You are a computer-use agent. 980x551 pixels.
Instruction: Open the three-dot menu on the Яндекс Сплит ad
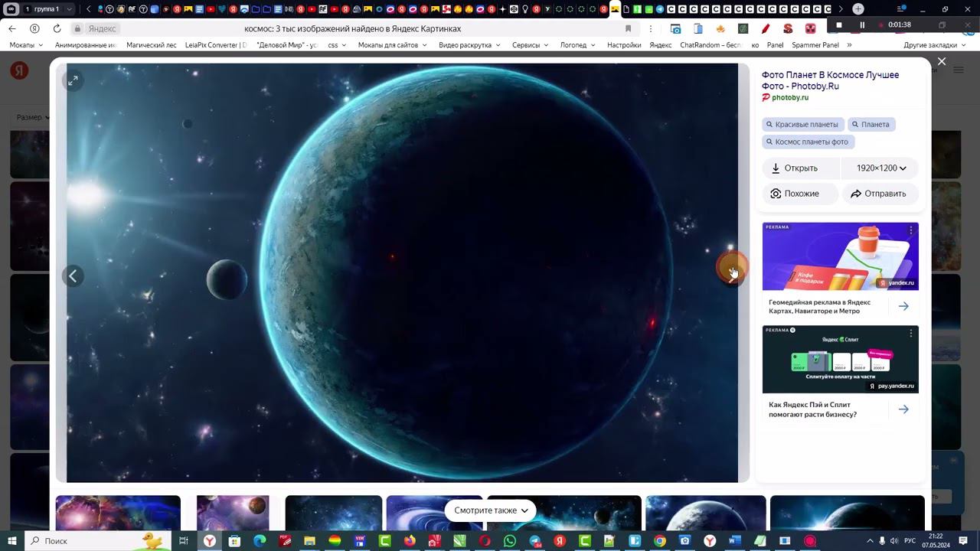click(x=911, y=334)
